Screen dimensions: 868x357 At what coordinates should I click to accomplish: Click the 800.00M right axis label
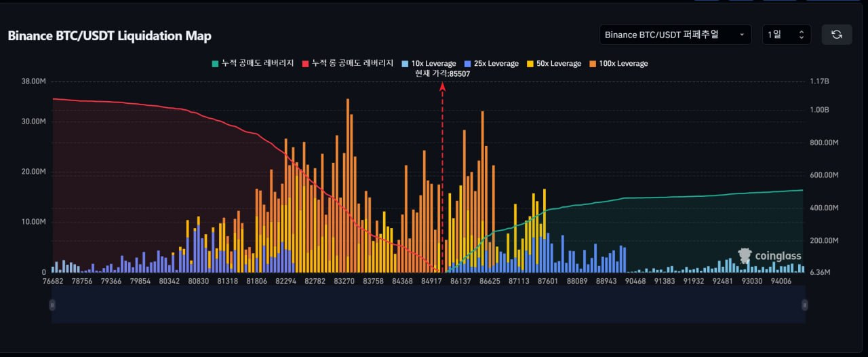pyautogui.click(x=825, y=143)
